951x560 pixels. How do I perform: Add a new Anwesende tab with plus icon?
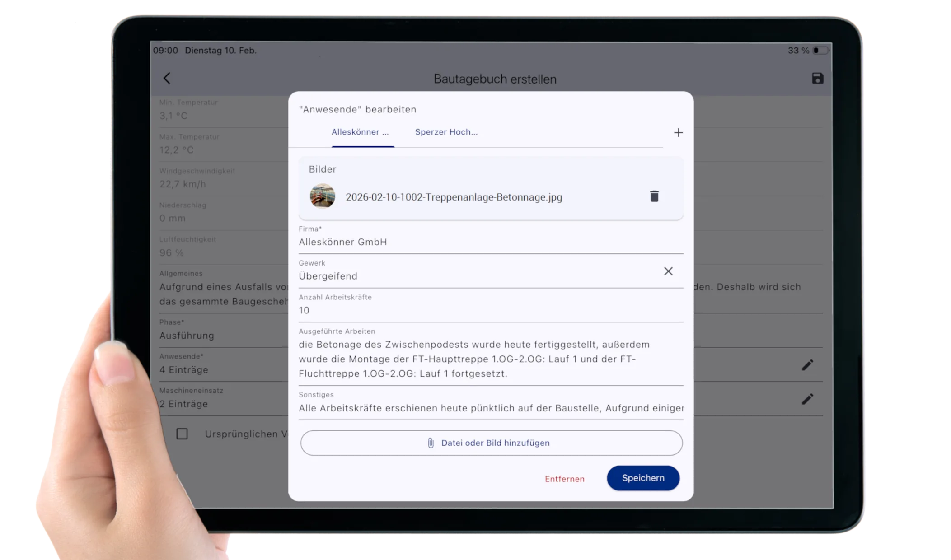point(678,133)
